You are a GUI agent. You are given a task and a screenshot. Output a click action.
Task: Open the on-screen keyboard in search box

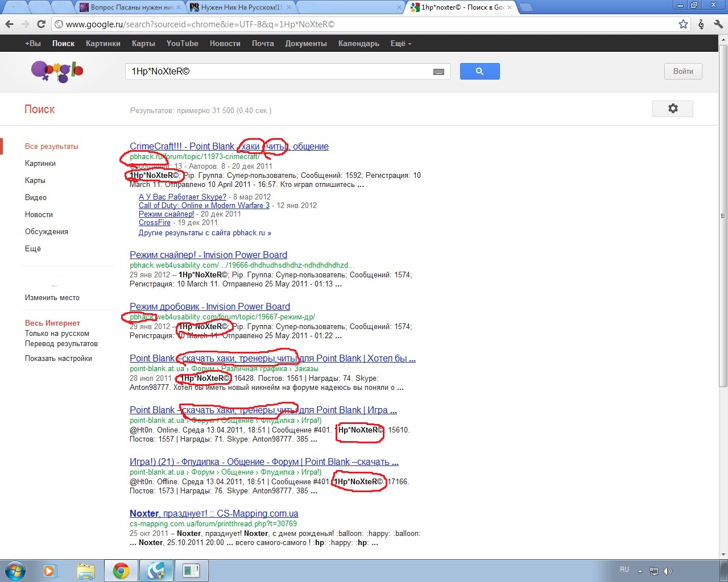click(x=439, y=72)
